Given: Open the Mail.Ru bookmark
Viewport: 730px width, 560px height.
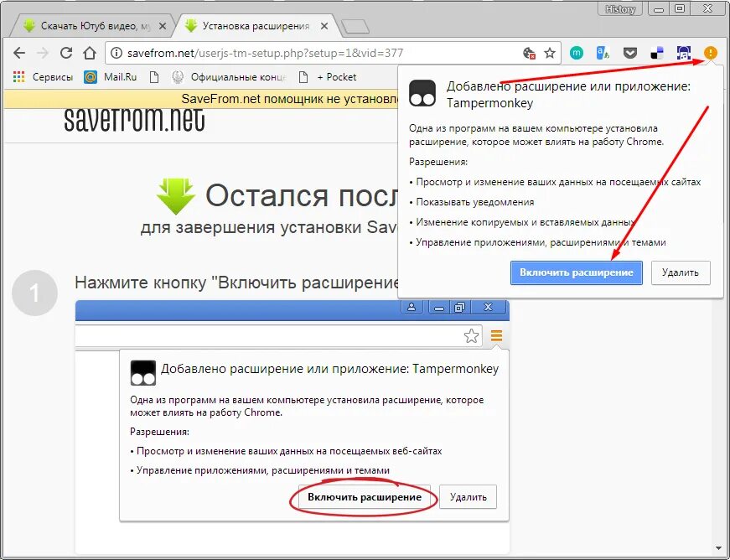Looking at the screenshot, I should 111,77.
